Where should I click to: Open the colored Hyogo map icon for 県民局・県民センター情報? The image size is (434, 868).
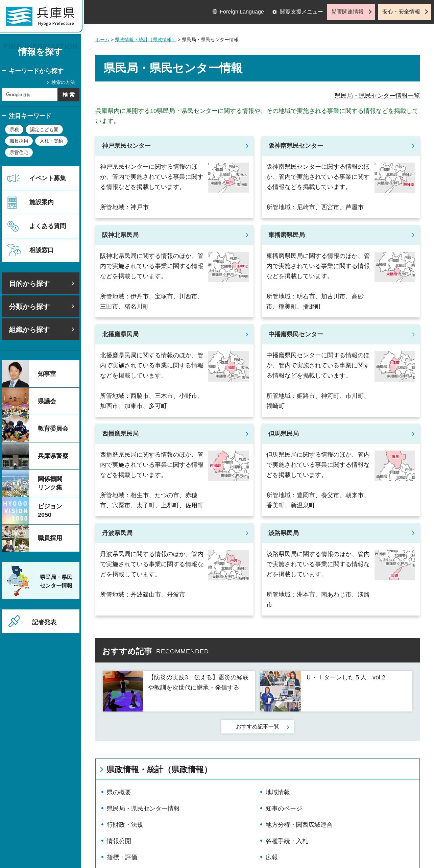pos(18,581)
